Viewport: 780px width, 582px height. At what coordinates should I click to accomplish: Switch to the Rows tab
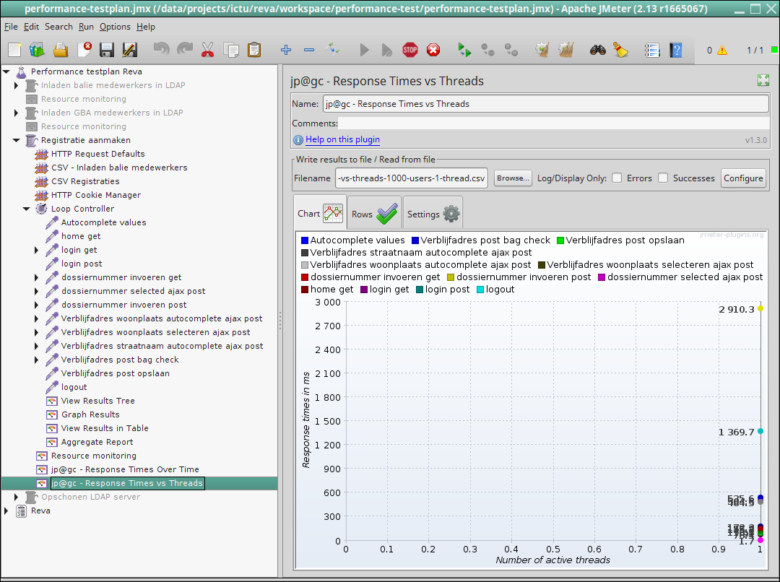[x=374, y=214]
